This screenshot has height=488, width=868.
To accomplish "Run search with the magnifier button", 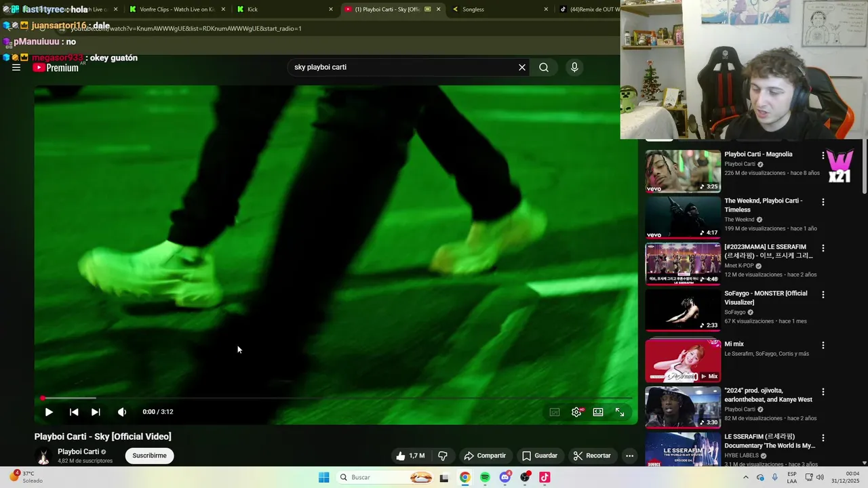I will [544, 67].
